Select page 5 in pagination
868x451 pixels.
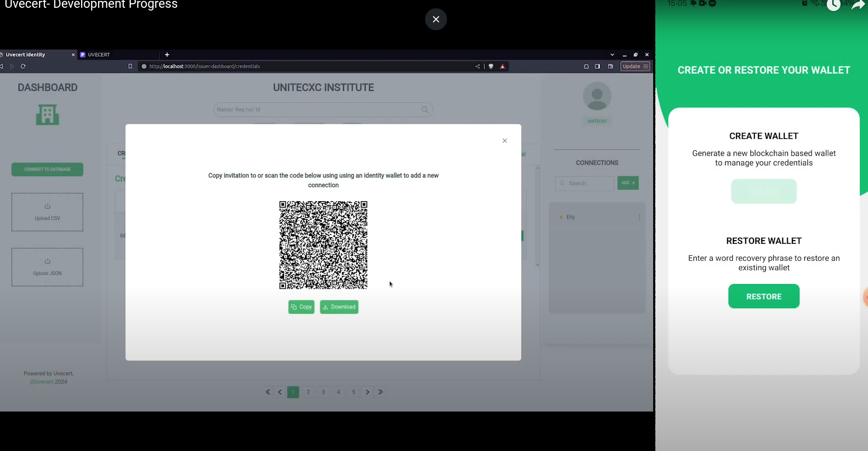[354, 392]
